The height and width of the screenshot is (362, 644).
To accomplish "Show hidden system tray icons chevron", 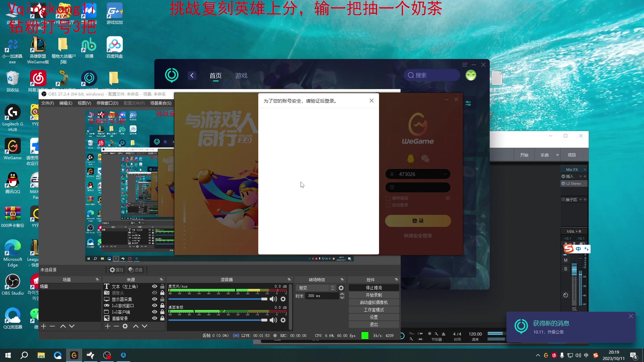I will tap(538, 355).
